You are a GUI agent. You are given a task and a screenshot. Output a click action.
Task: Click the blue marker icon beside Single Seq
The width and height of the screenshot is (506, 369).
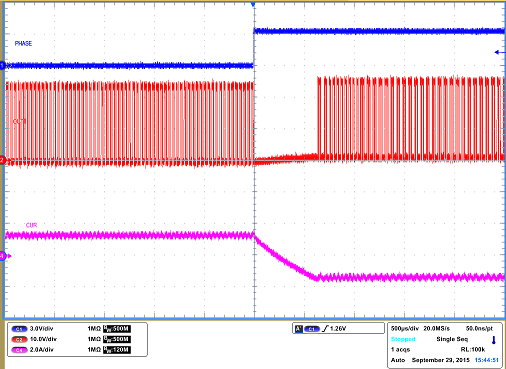point(494,340)
